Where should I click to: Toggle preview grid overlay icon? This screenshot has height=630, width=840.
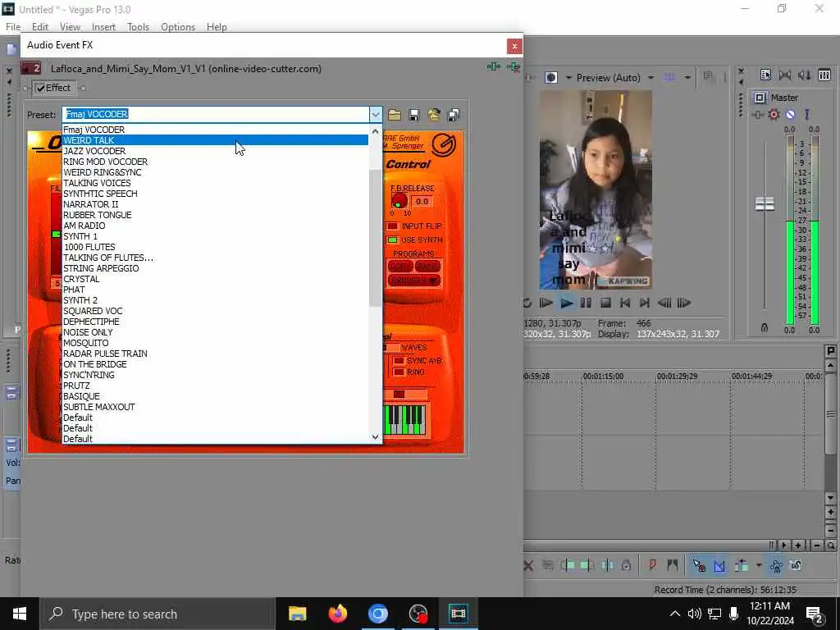pos(669,78)
